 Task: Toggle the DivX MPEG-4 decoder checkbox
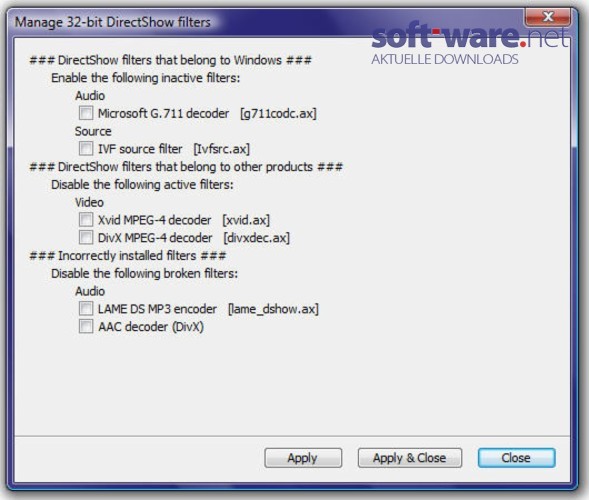tap(86, 237)
